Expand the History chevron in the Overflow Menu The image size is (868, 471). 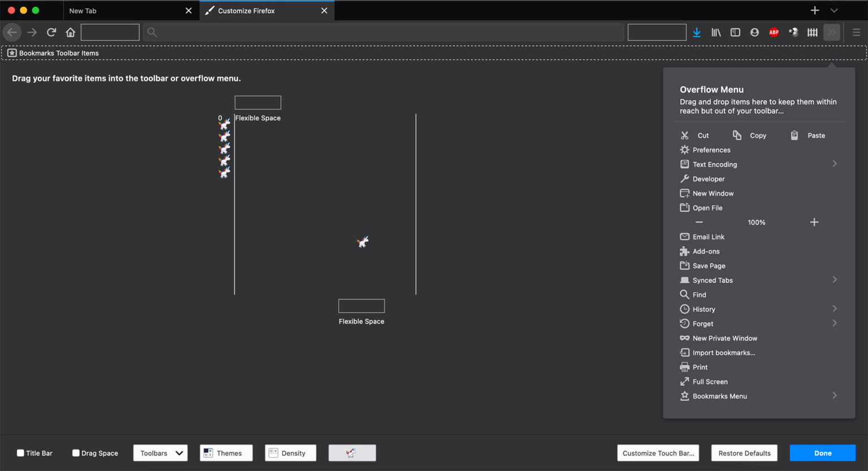[835, 309]
